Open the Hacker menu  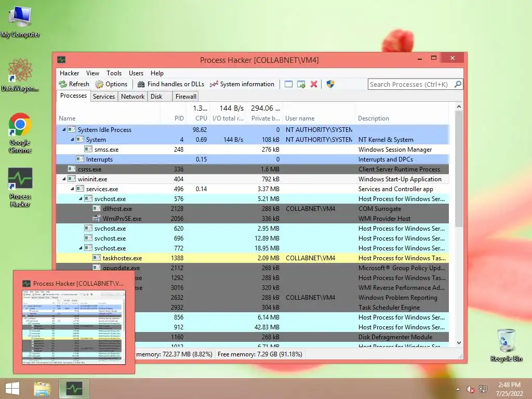click(69, 73)
